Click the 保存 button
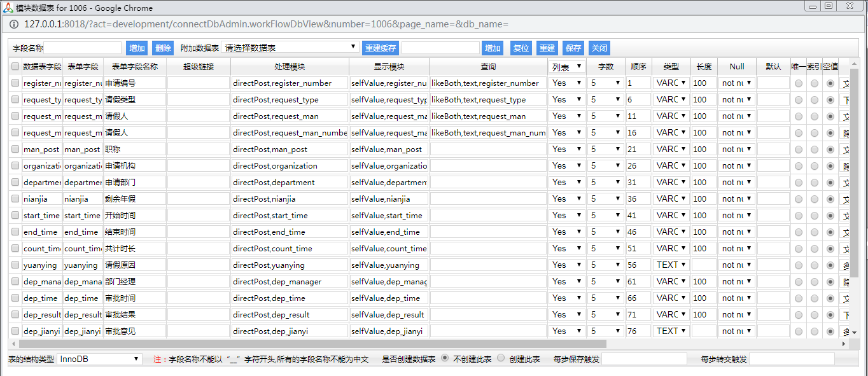This screenshot has height=376, width=868. pyautogui.click(x=573, y=48)
